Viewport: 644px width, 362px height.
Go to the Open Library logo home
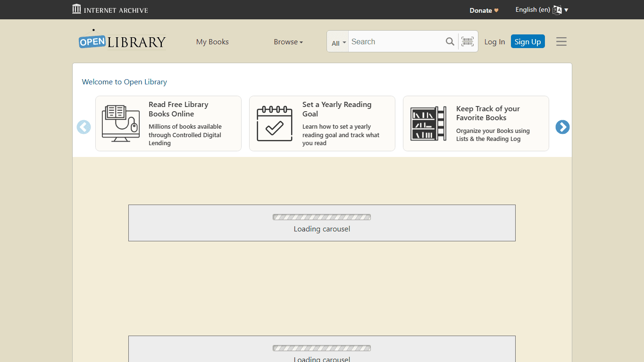pos(122,41)
